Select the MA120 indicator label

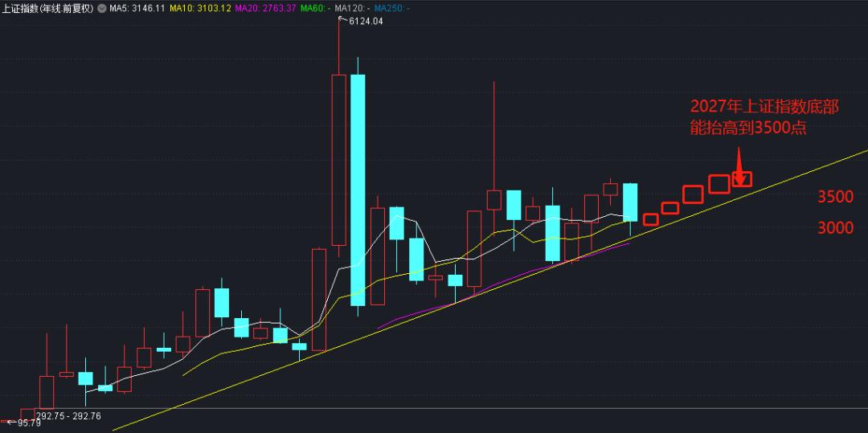click(352, 8)
